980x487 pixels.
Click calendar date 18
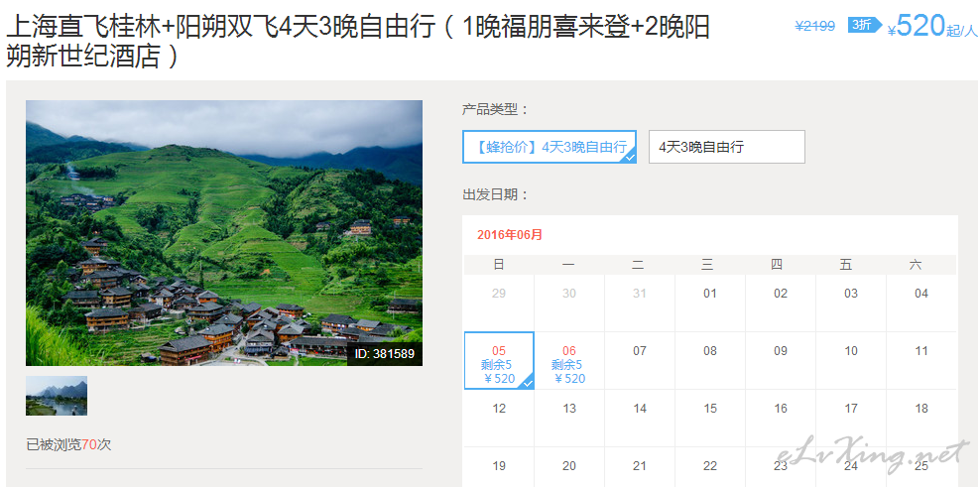921,419
